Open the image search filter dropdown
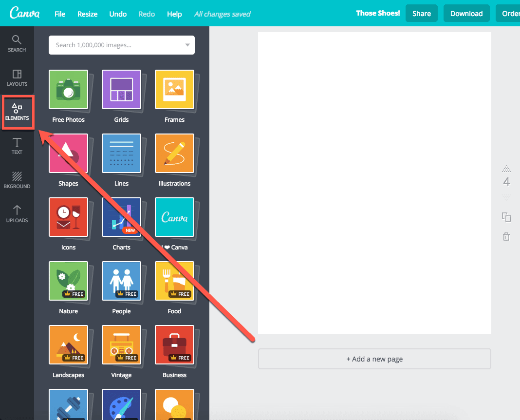This screenshot has width=520, height=420. [187, 45]
